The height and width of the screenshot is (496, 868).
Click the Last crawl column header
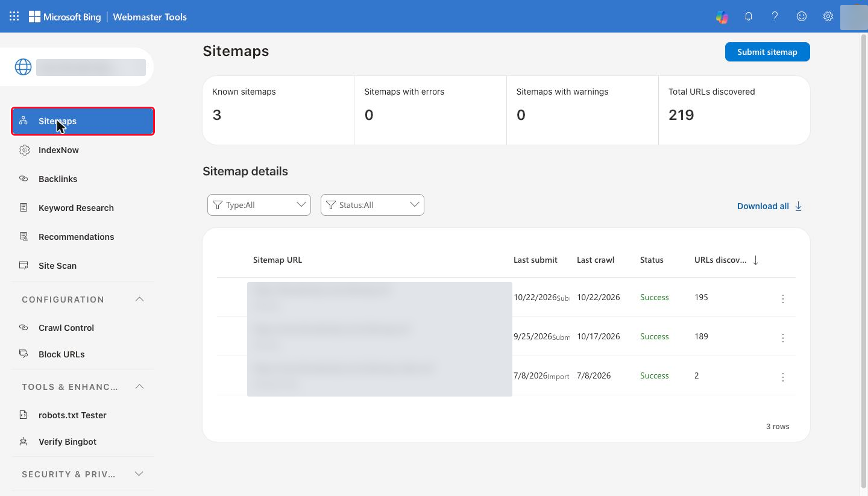(x=596, y=260)
